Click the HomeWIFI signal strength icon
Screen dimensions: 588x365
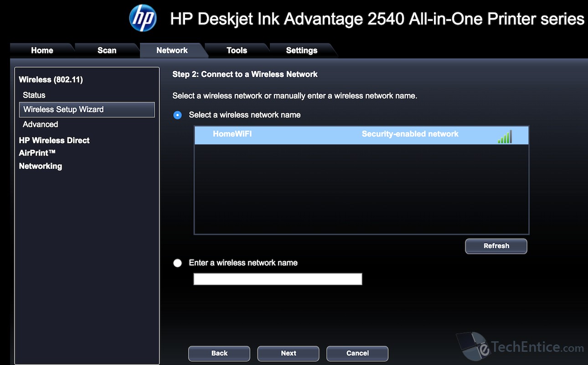pos(505,136)
